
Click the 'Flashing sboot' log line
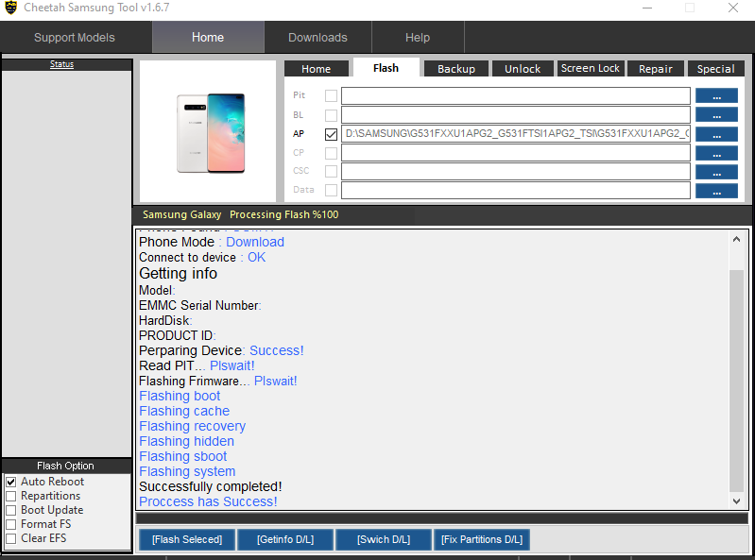point(183,456)
